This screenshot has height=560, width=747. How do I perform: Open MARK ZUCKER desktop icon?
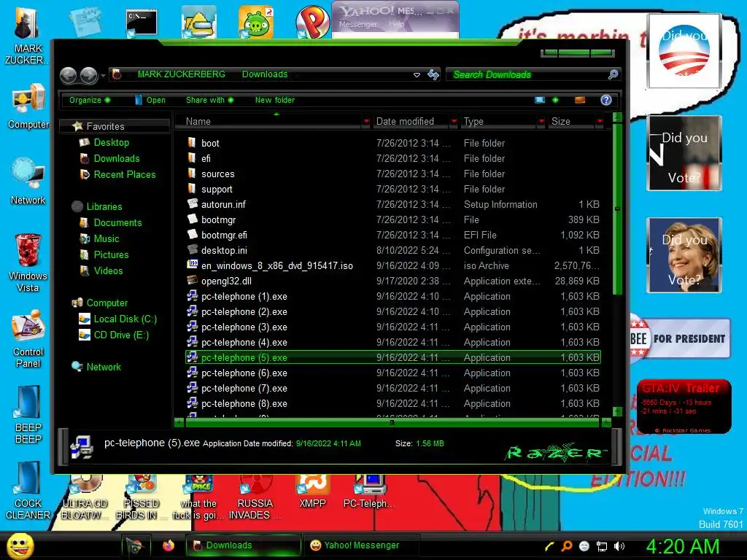click(28, 36)
